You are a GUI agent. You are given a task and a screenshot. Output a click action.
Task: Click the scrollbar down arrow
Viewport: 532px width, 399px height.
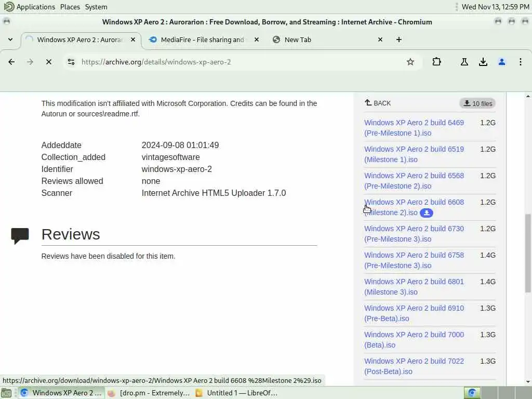[528, 382]
